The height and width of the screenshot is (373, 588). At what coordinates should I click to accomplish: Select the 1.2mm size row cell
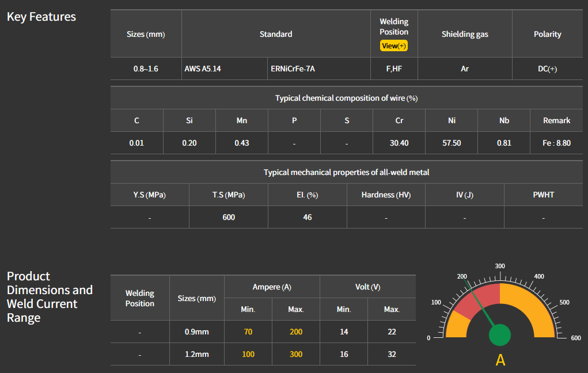click(197, 354)
